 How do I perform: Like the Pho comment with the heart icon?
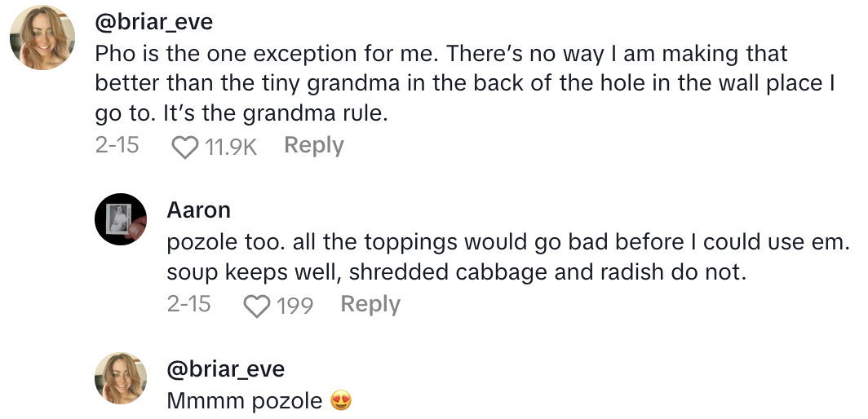pyautogui.click(x=186, y=147)
